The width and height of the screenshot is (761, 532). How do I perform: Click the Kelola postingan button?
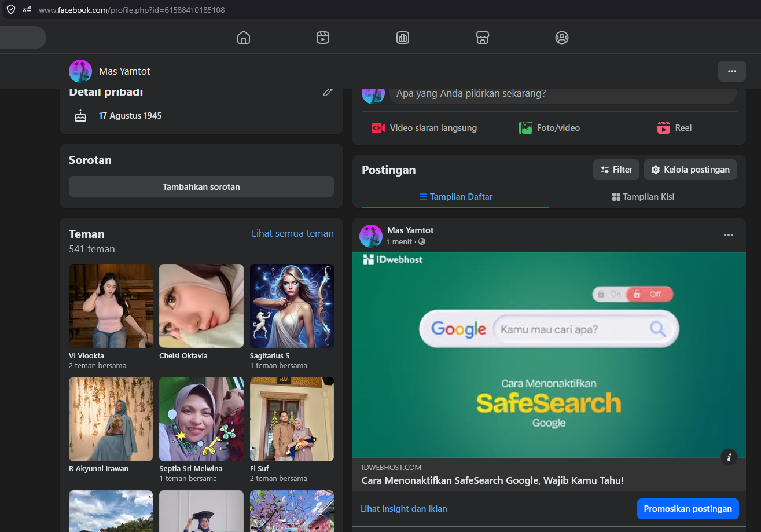690,170
